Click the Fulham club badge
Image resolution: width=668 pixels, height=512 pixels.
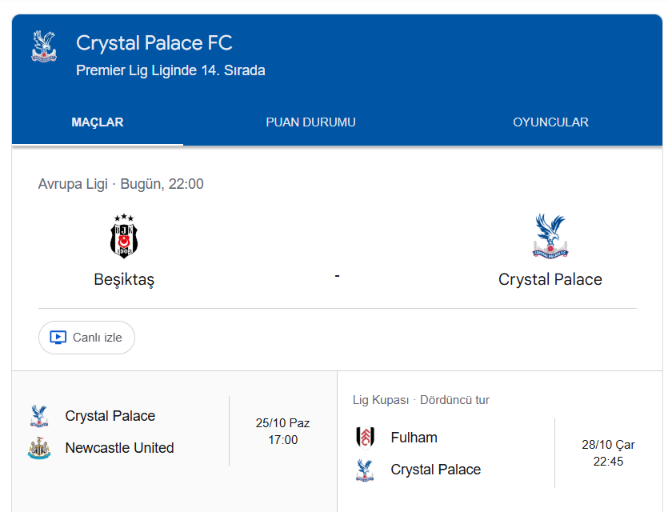click(x=365, y=437)
